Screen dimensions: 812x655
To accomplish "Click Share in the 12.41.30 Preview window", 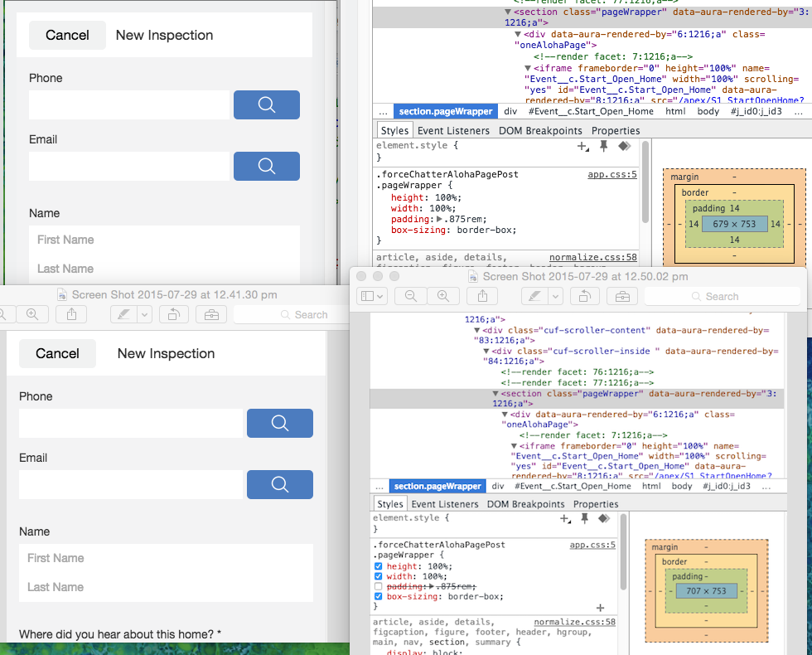I will pyautogui.click(x=71, y=314).
